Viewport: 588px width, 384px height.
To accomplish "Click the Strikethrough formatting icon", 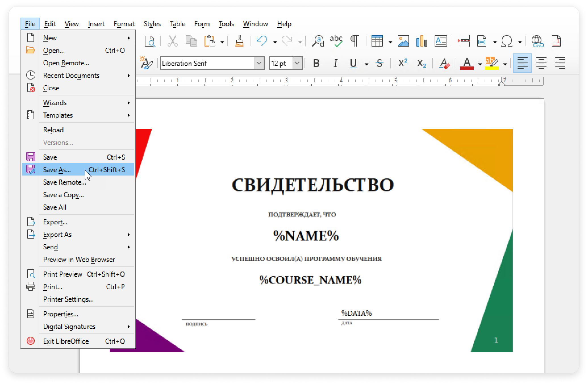I will click(379, 63).
